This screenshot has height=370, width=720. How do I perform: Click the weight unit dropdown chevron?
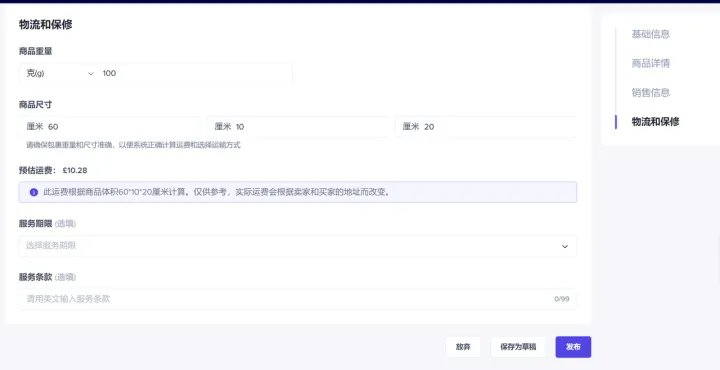coord(91,73)
